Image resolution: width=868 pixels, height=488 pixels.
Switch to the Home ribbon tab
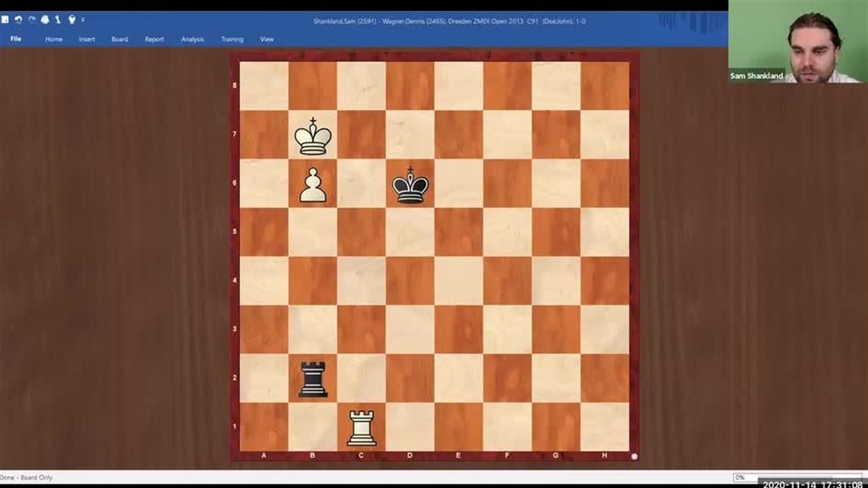pyautogui.click(x=54, y=39)
